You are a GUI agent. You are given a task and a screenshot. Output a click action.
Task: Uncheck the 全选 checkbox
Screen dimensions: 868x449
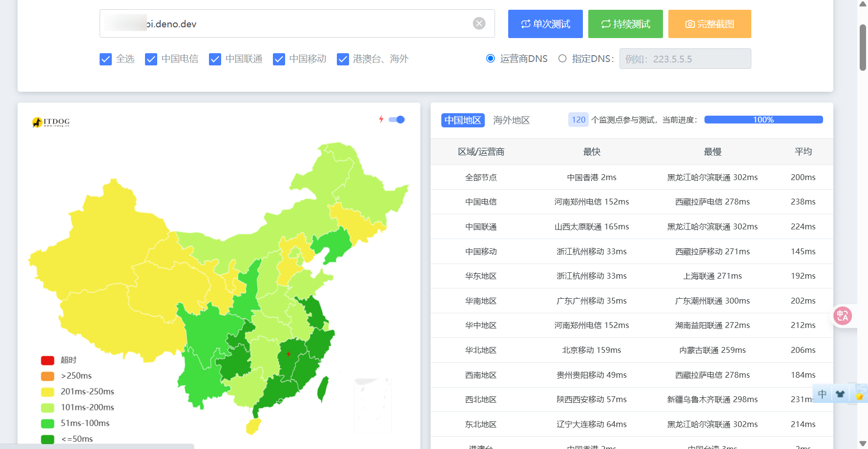tap(105, 59)
